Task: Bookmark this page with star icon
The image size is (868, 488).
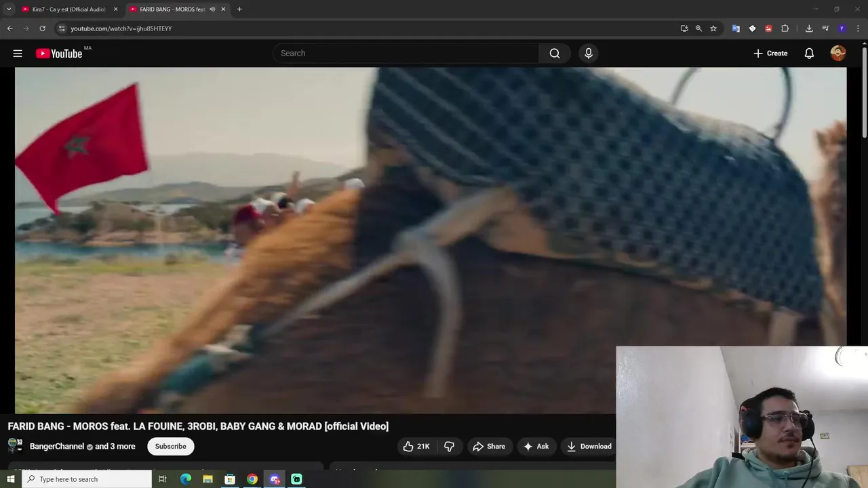Action: pos(713,28)
